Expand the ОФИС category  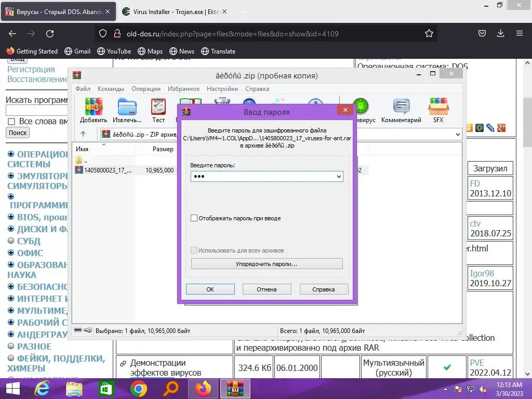pos(11,253)
